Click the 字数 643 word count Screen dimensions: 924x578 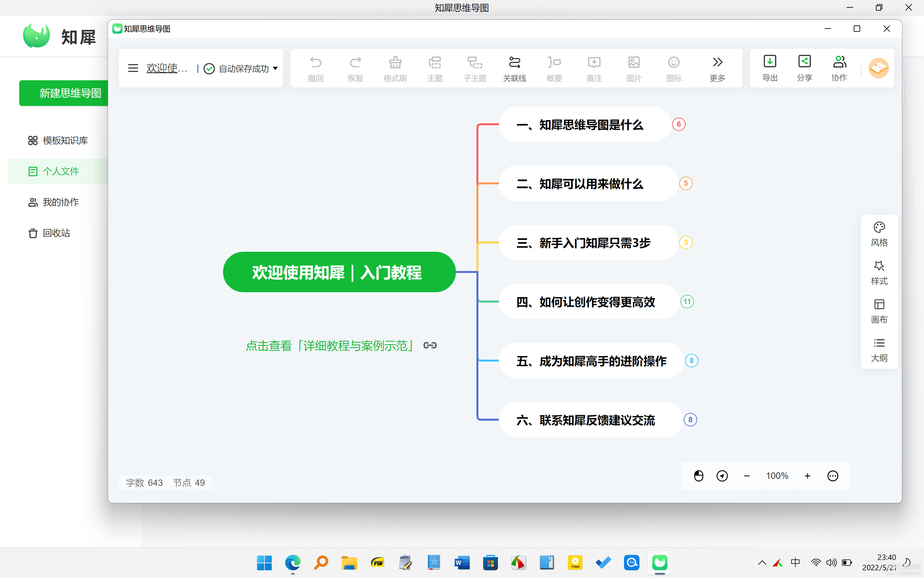(144, 483)
